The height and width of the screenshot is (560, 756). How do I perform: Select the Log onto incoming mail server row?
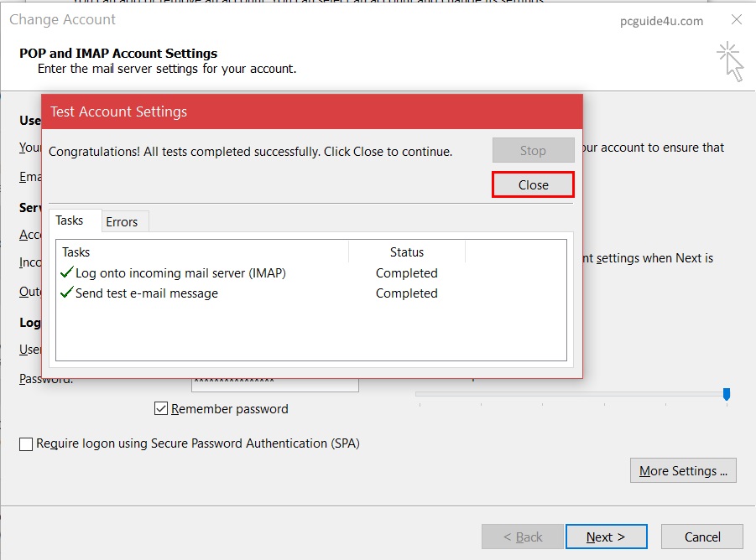pyautogui.click(x=180, y=273)
